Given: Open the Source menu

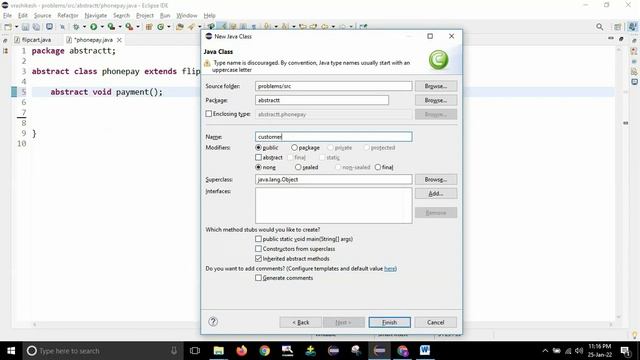Looking at the screenshot, I should (42, 16).
